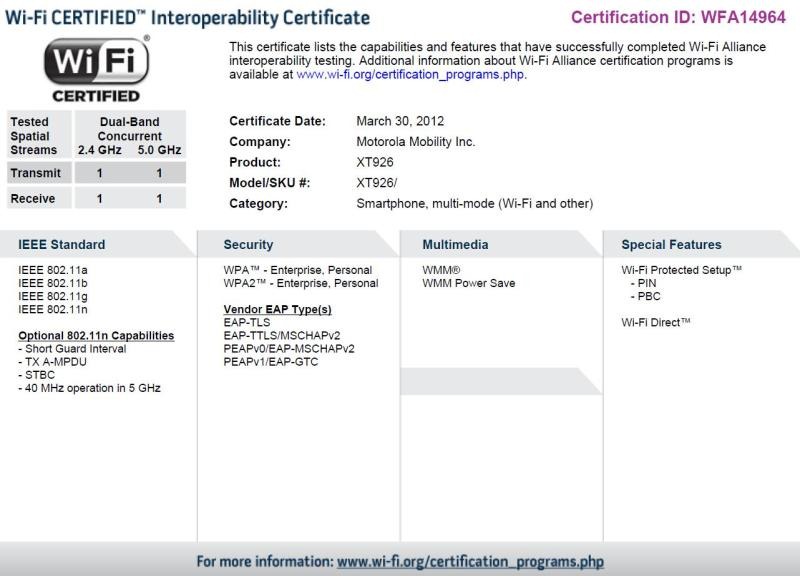800x576 pixels.
Task: Click the IEEE 802.11n entry
Action: 53,309
